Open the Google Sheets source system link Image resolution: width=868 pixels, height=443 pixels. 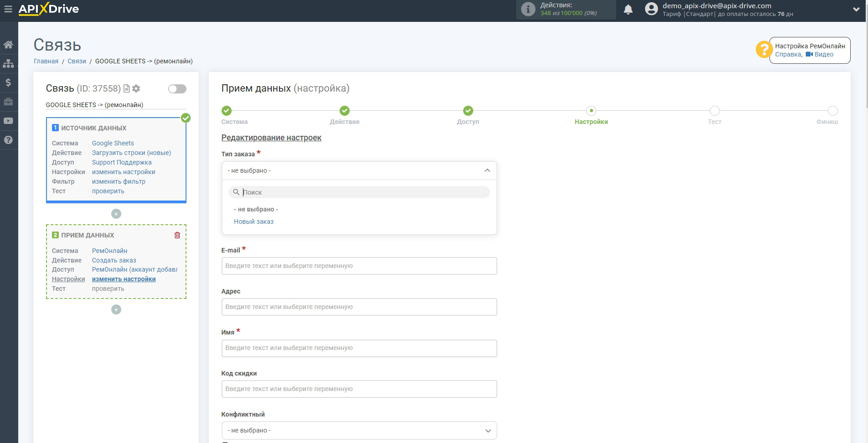113,143
